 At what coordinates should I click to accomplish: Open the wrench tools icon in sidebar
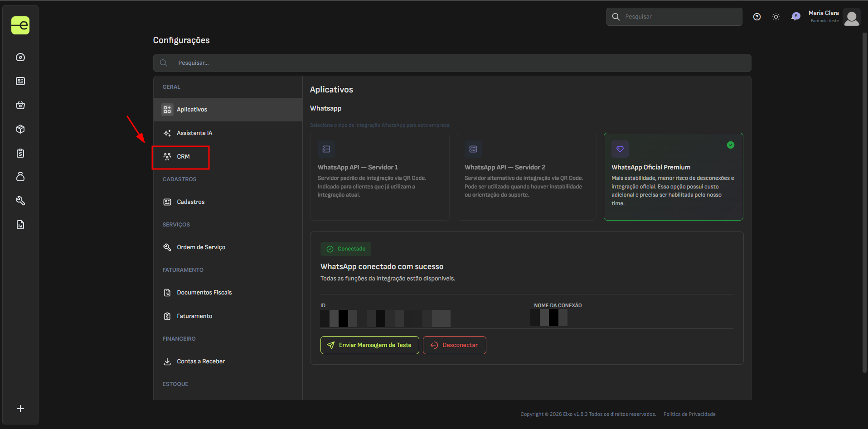click(x=20, y=201)
